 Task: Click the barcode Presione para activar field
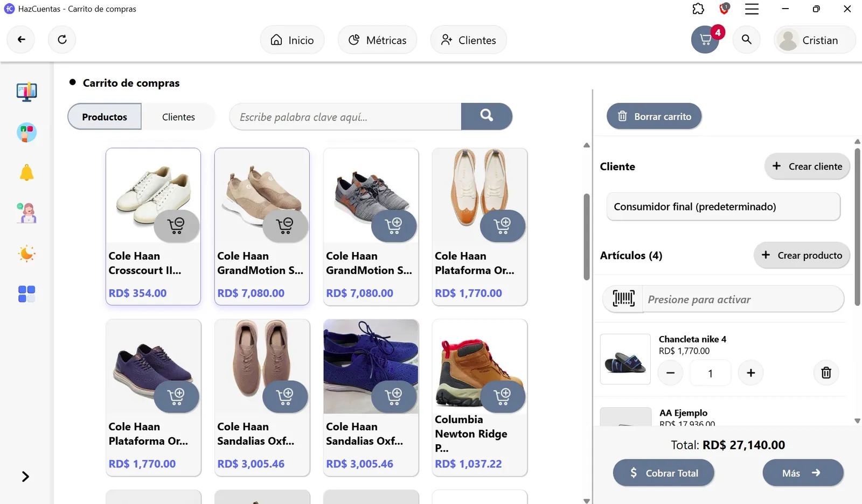click(742, 299)
